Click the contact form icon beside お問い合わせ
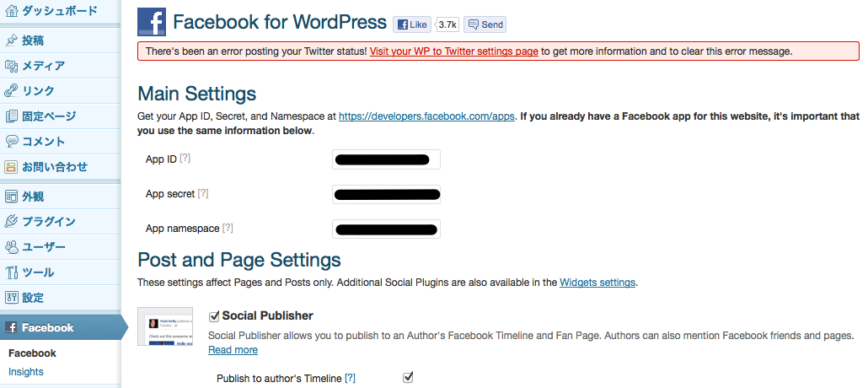Image resolution: width=868 pixels, height=388 pixels. point(12,167)
